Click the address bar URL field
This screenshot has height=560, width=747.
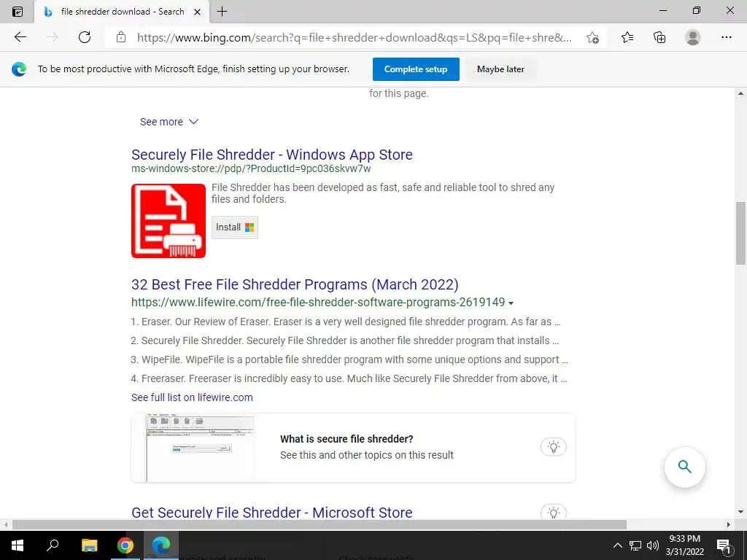point(355,38)
